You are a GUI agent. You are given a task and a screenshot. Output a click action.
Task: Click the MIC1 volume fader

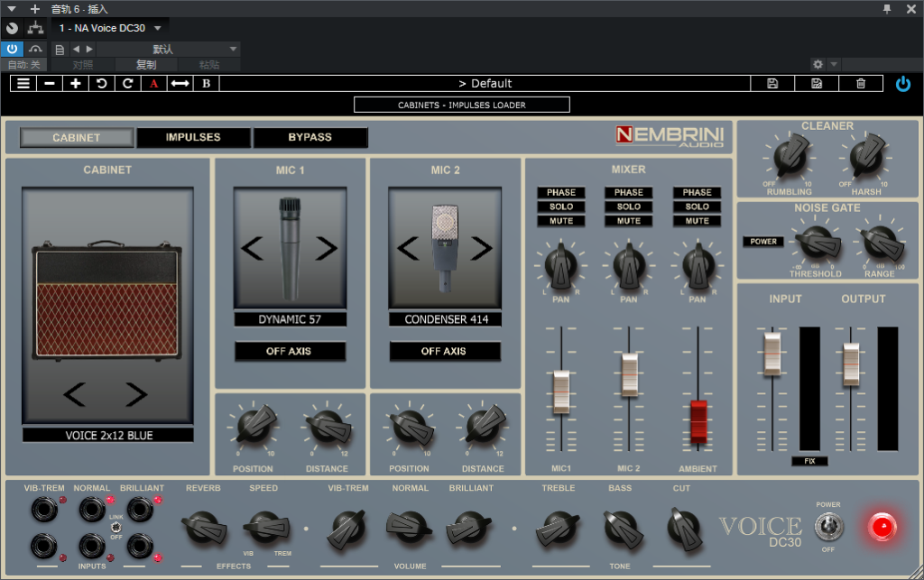(561, 392)
